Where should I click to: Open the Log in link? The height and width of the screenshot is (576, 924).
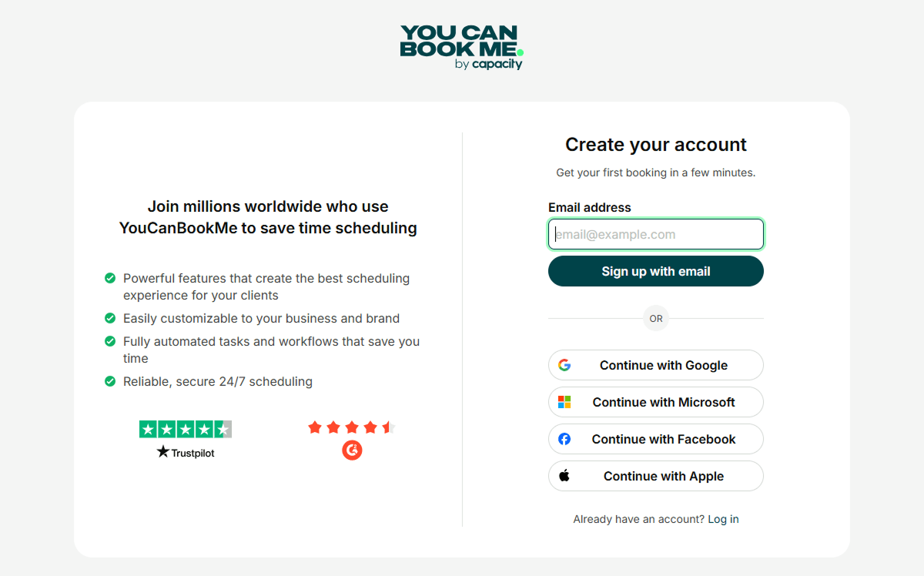(723, 519)
